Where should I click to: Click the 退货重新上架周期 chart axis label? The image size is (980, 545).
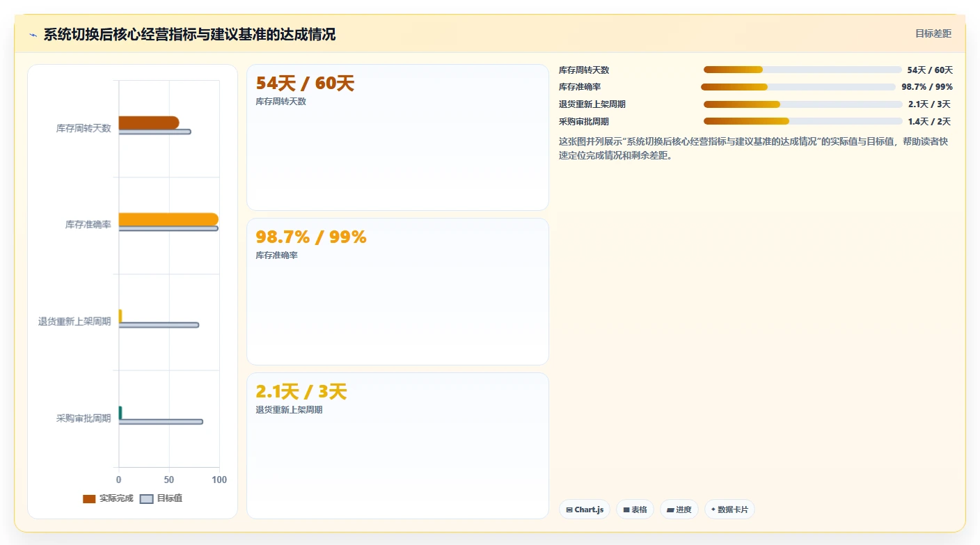(74, 322)
